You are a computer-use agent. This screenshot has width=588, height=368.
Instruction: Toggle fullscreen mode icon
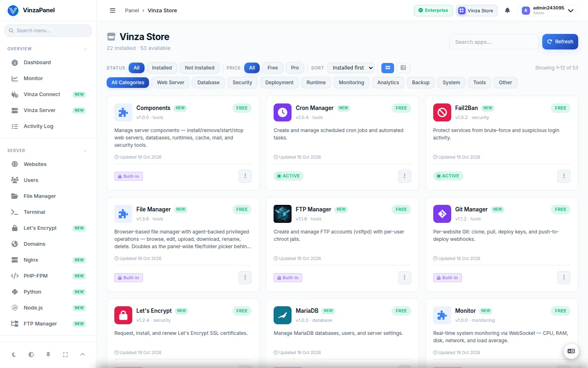pyautogui.click(x=65, y=355)
